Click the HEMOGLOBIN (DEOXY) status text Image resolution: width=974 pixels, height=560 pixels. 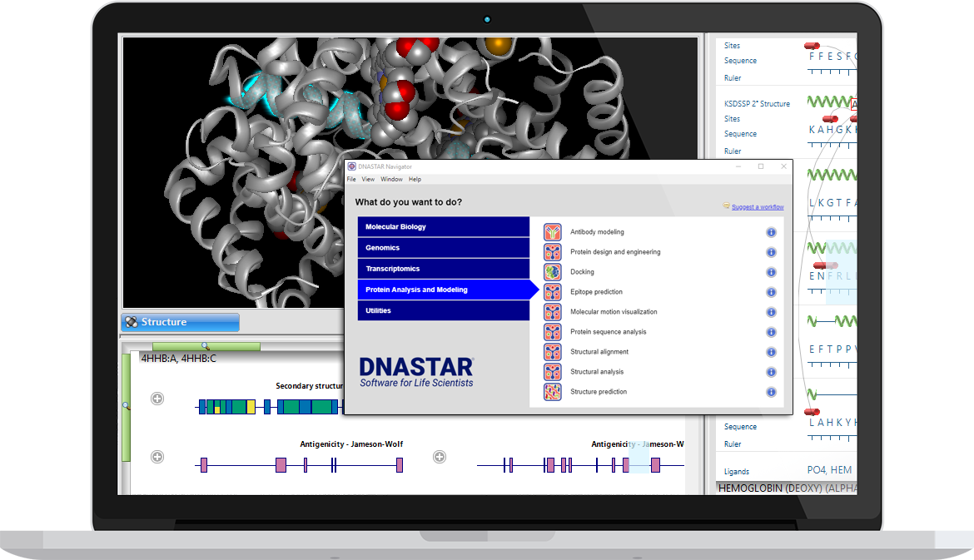(x=787, y=488)
